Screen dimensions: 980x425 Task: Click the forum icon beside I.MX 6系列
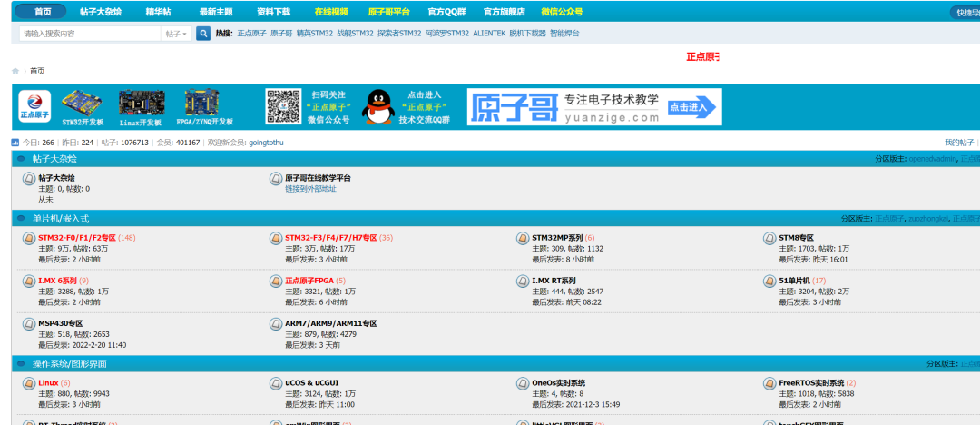click(29, 281)
